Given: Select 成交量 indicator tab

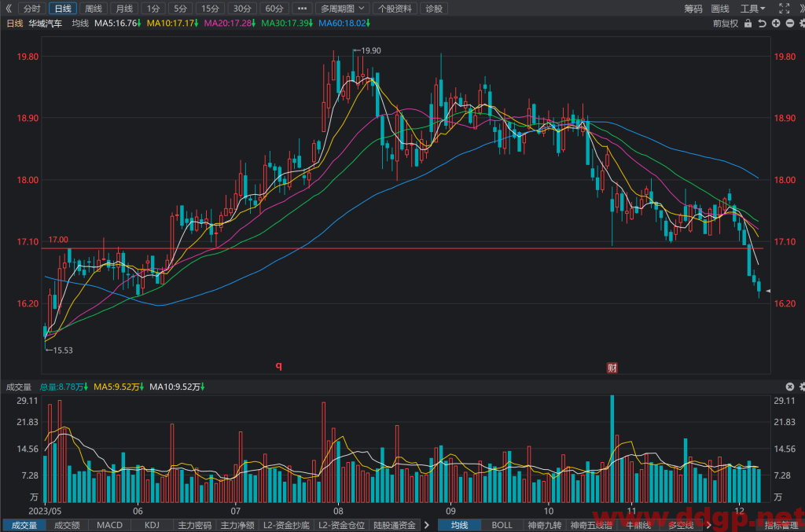Looking at the screenshot, I should pos(24,525).
